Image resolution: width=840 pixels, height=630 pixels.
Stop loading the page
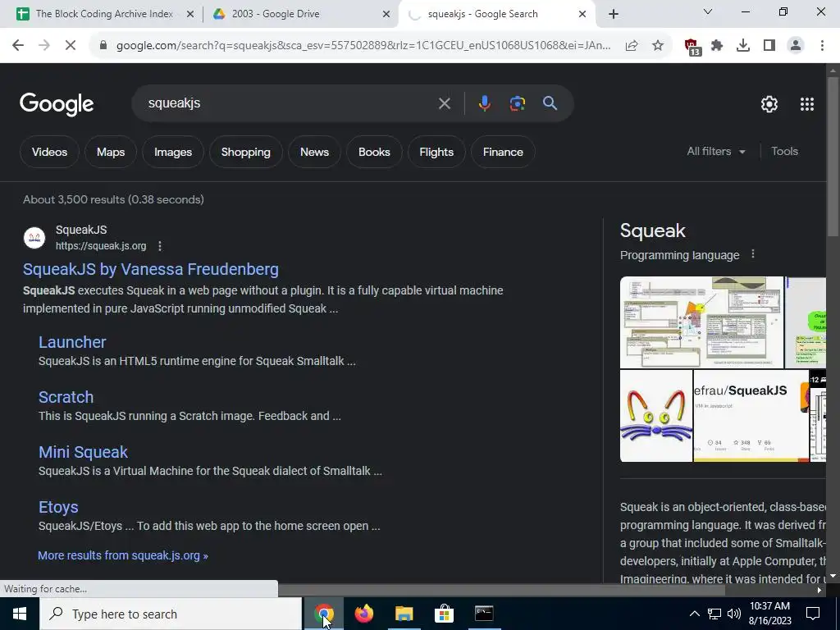pos(71,46)
